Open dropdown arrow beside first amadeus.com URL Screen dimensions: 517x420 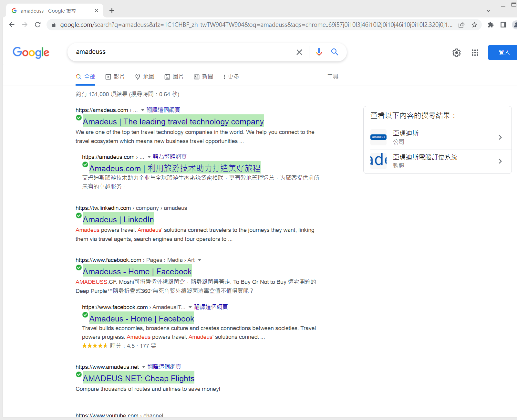pyautogui.click(x=143, y=110)
